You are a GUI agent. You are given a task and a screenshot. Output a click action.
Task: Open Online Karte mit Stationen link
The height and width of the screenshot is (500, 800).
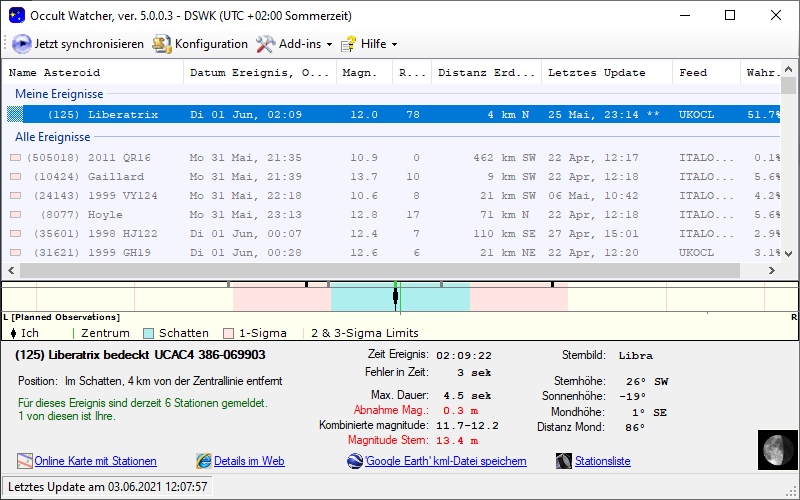pyautogui.click(x=95, y=461)
